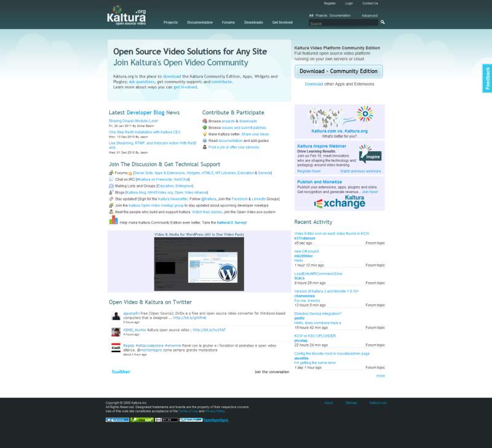
Task: Click the Mailing Lists and Groups icon
Action: point(111,186)
